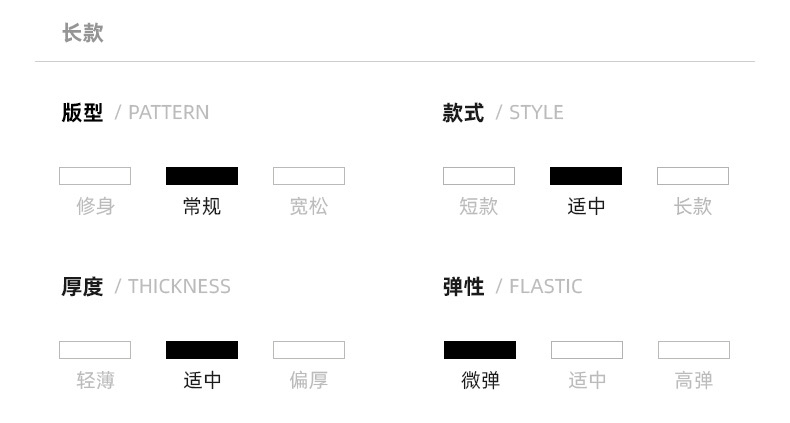Click the 高弹 text label

coord(694,381)
